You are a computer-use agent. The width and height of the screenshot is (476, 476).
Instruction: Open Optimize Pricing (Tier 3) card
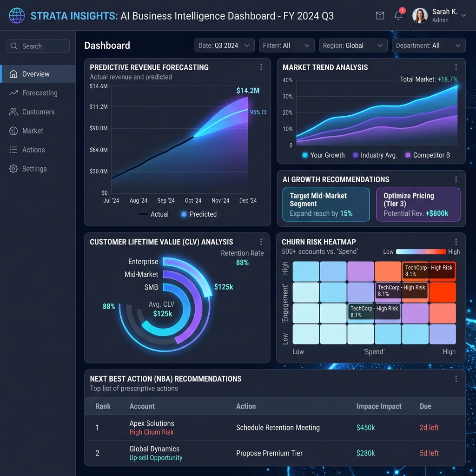point(418,205)
